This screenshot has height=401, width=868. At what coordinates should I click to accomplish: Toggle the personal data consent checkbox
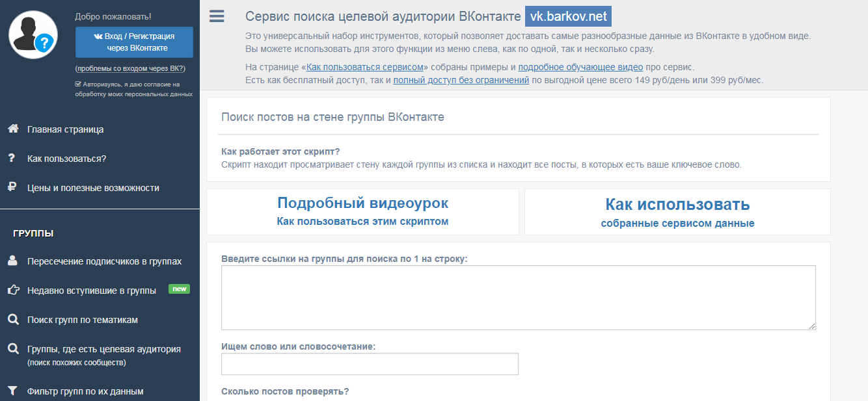(x=78, y=84)
